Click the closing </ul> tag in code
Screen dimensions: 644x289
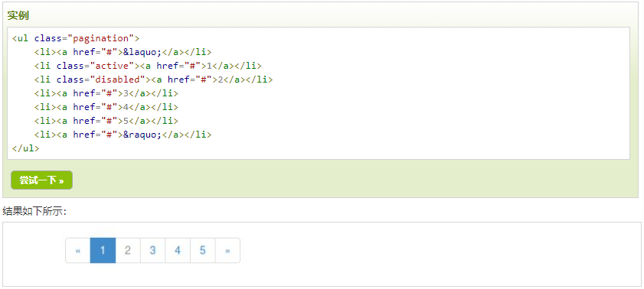pos(25,148)
